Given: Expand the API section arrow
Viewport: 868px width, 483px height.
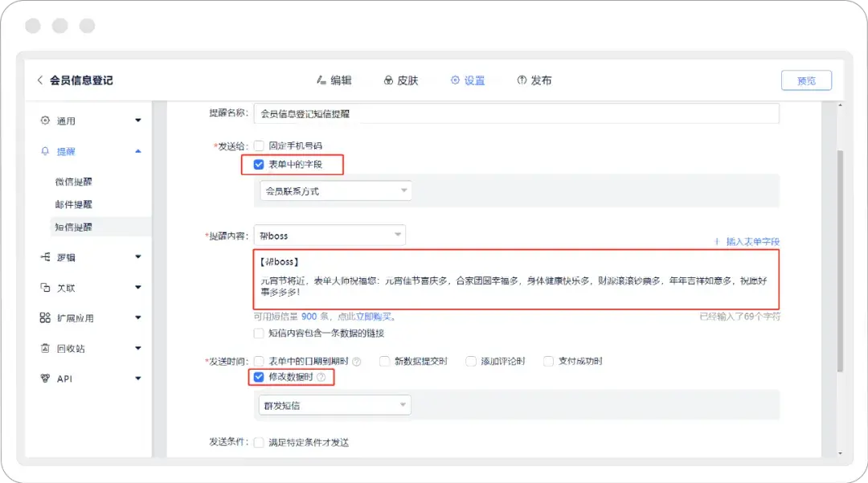Looking at the screenshot, I should coord(138,379).
